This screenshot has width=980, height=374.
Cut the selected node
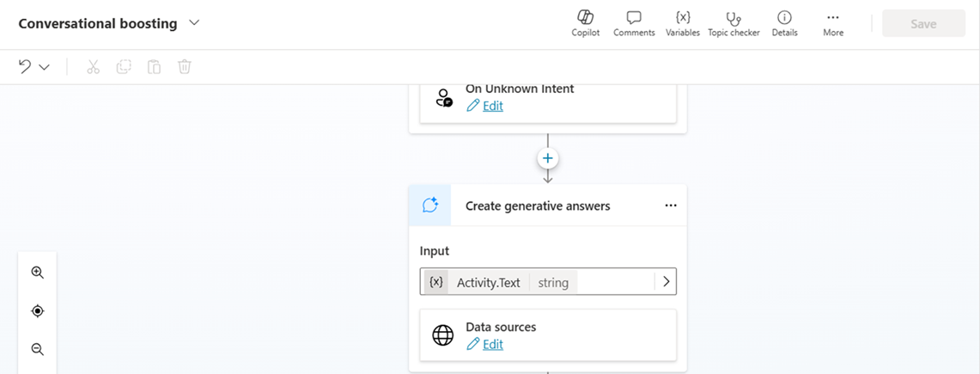tap(93, 67)
